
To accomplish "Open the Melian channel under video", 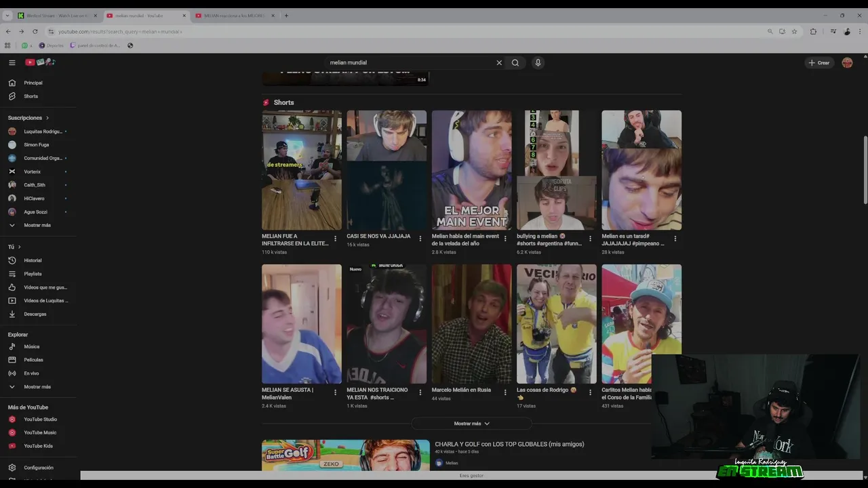I will tap(452, 463).
